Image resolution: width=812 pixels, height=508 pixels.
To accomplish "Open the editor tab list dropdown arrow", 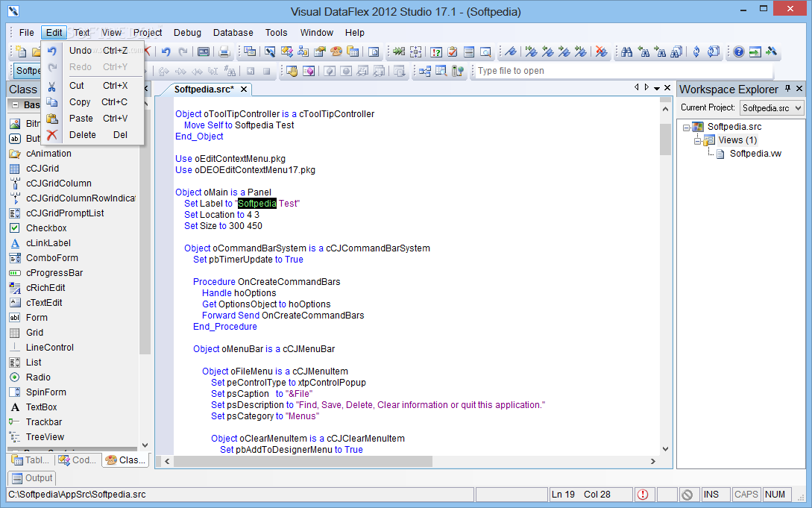I will tap(657, 89).
